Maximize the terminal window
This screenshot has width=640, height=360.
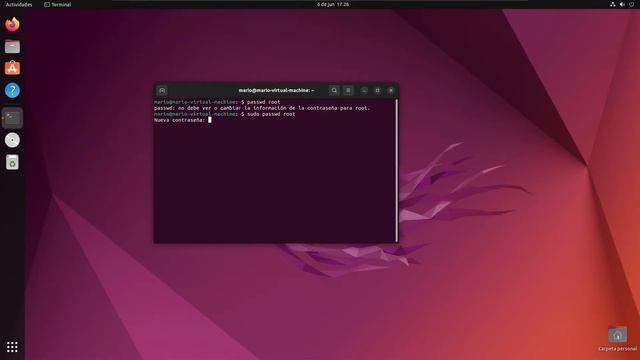tap(378, 91)
